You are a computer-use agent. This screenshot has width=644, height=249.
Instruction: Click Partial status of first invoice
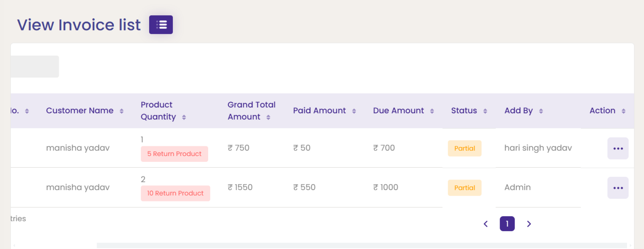pos(464,149)
